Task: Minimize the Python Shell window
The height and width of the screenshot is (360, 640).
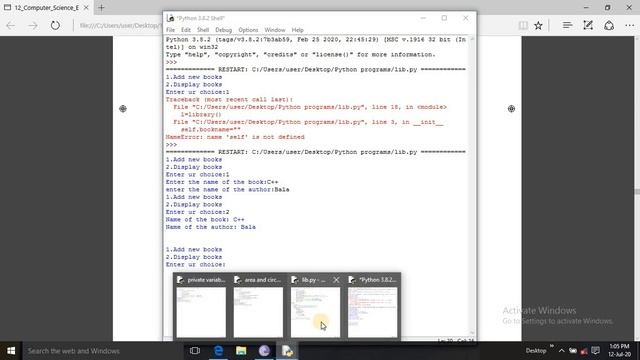Action: (423, 18)
